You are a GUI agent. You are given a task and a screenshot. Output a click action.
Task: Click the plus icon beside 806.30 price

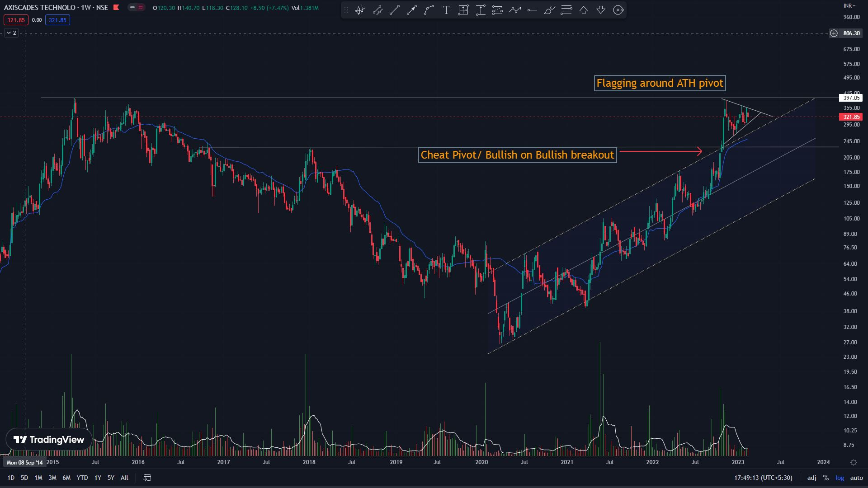click(x=834, y=33)
